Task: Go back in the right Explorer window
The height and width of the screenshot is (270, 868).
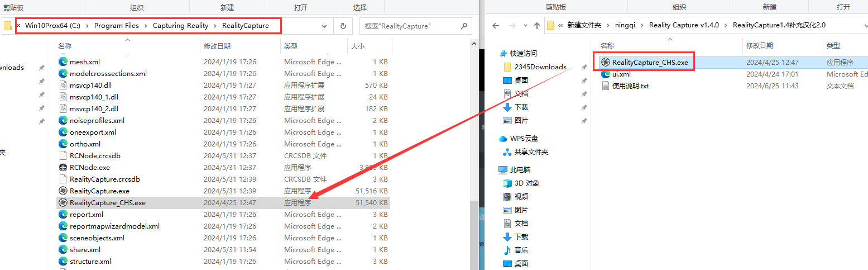Action: [x=496, y=25]
